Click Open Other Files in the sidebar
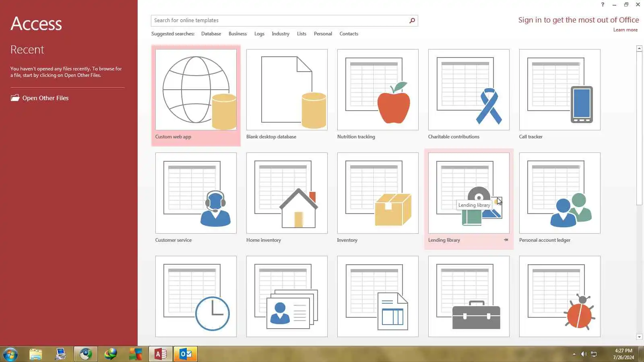 [39, 98]
